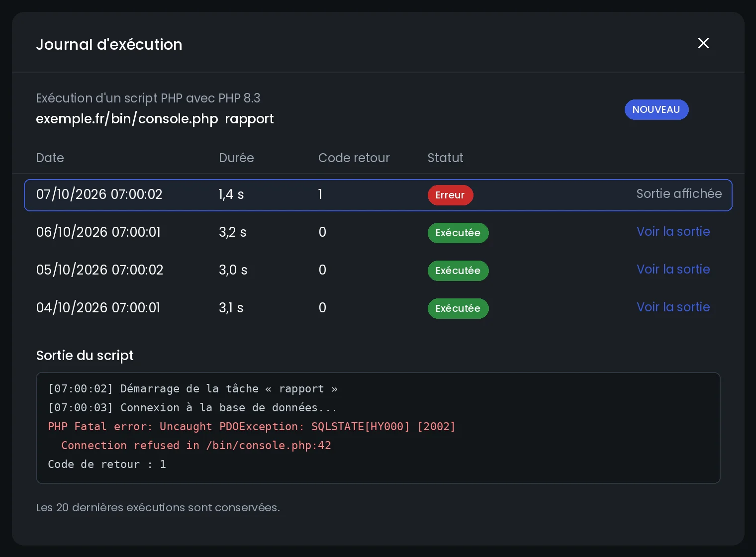
Task: Click the NOUVEAU badge
Action: 657,110
